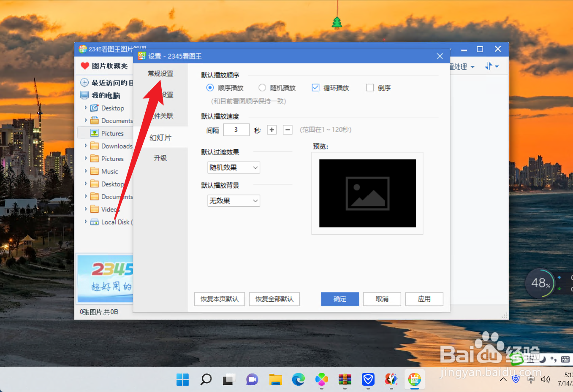Screen dimensions: 573x392
Task: Confirm with the 确定 button
Action: click(x=340, y=299)
